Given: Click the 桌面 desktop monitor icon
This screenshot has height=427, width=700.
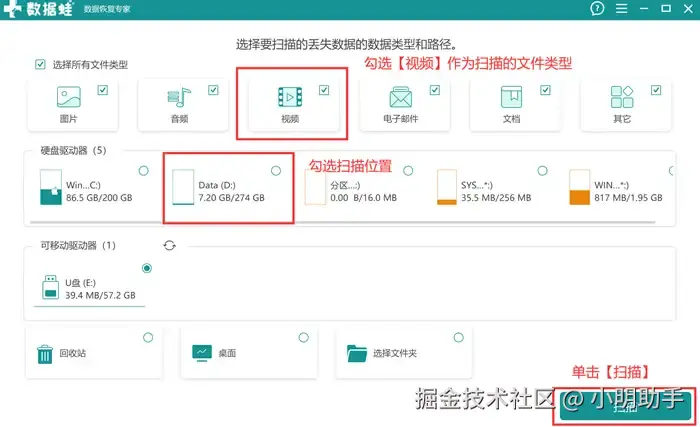Looking at the screenshot, I should pyautogui.click(x=202, y=353).
